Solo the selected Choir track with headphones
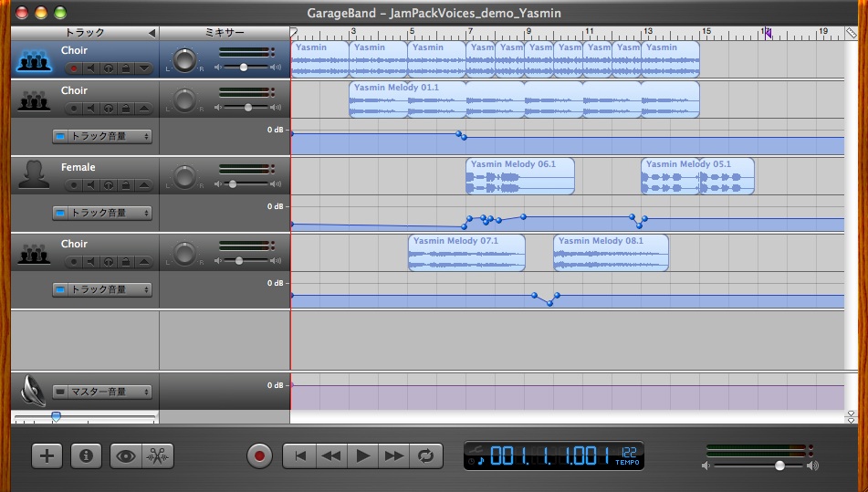This screenshot has height=492, width=868. pos(109,68)
